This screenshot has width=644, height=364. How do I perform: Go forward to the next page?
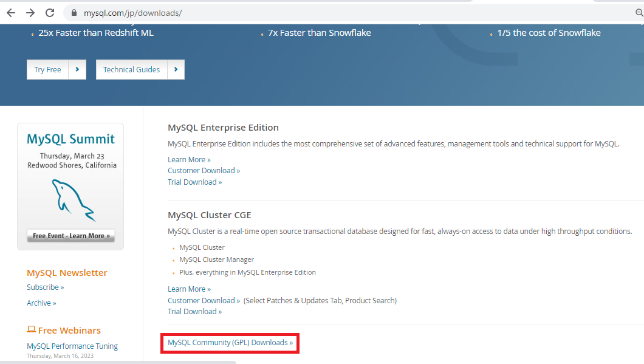pos(30,13)
